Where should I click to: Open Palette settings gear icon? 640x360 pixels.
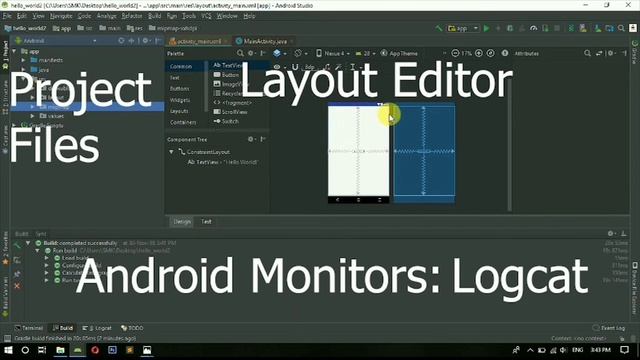click(251, 53)
